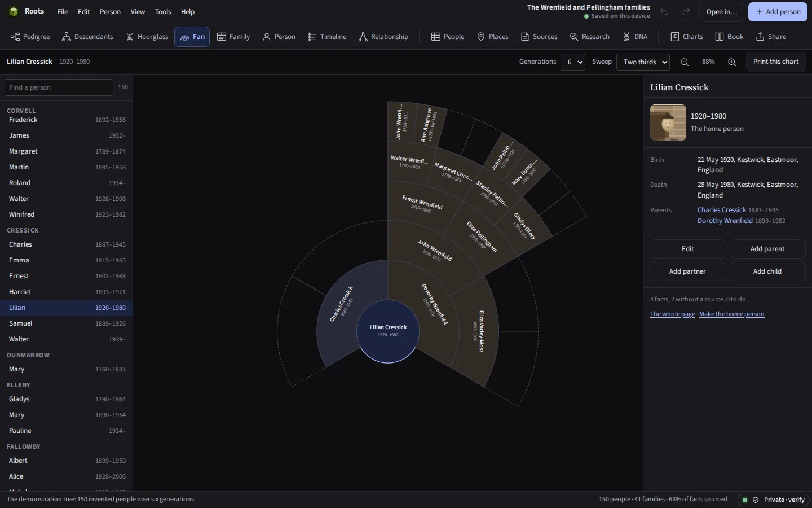812x508 pixels.
Task: Select Charles 1887–1945 in Cressick list
Action: pyautogui.click(x=67, y=244)
